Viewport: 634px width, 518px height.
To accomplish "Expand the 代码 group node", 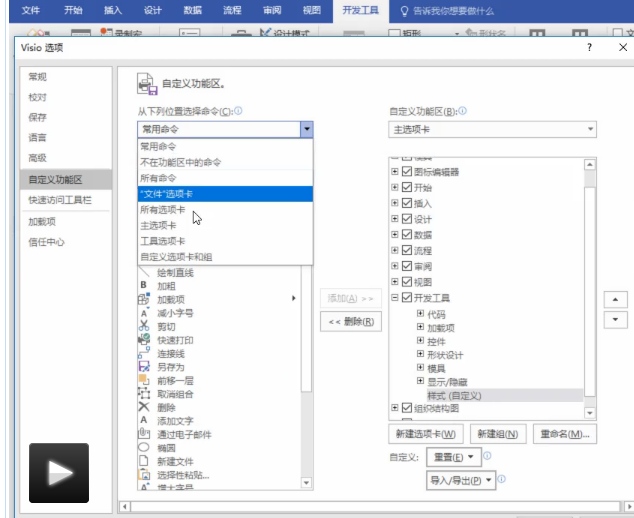I will (420, 313).
